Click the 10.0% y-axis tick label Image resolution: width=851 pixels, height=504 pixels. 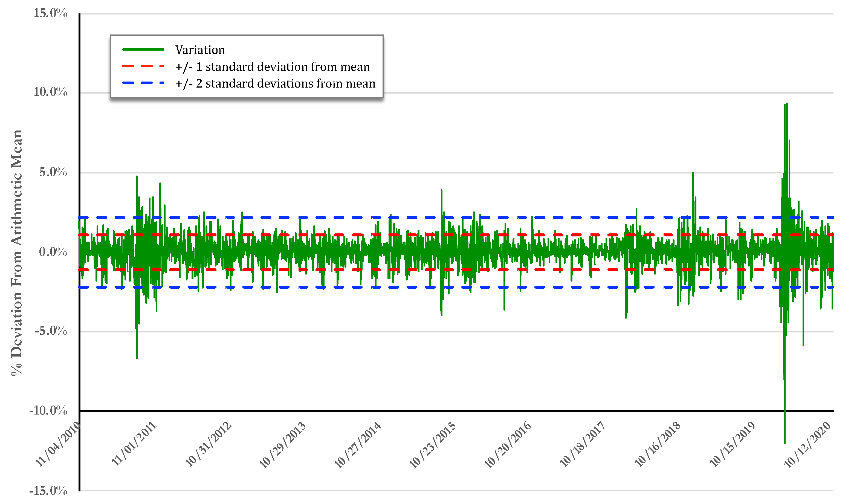pyautogui.click(x=50, y=92)
